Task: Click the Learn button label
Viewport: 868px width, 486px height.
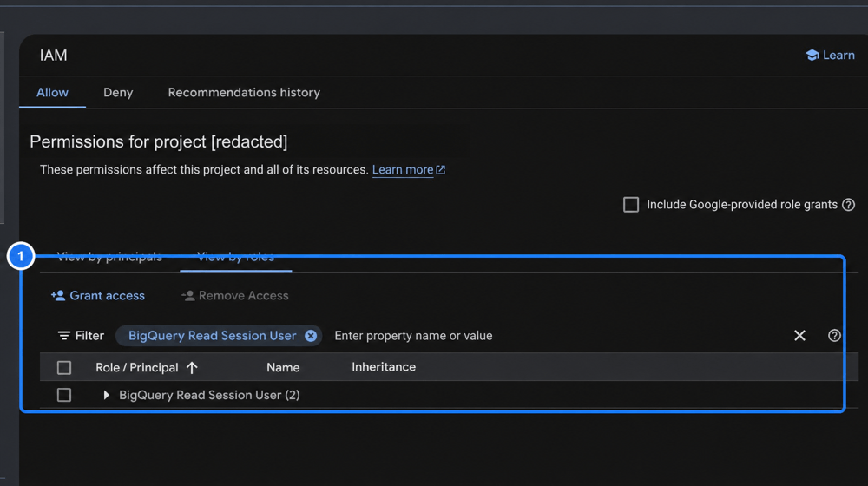Action: point(838,56)
